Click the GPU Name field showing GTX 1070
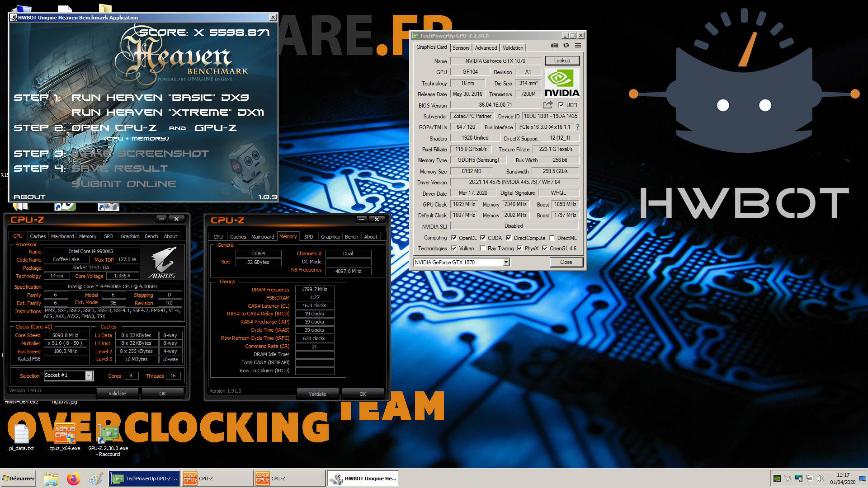868x488 pixels. pos(495,61)
